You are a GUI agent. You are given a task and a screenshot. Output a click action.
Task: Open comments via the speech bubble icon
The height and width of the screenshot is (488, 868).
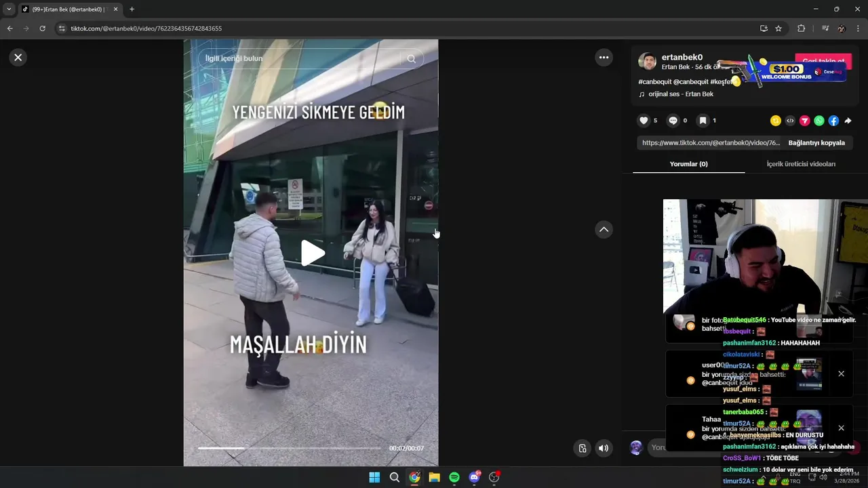click(673, 121)
